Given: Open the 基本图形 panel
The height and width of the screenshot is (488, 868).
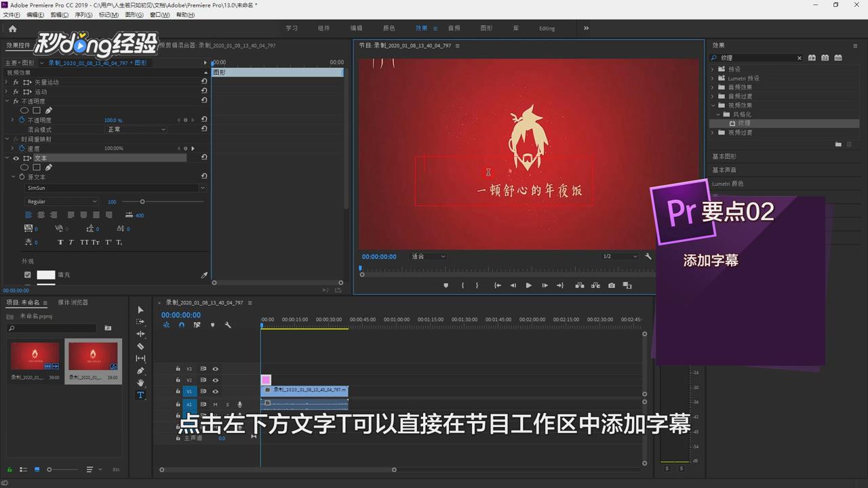Looking at the screenshot, I should 724,157.
